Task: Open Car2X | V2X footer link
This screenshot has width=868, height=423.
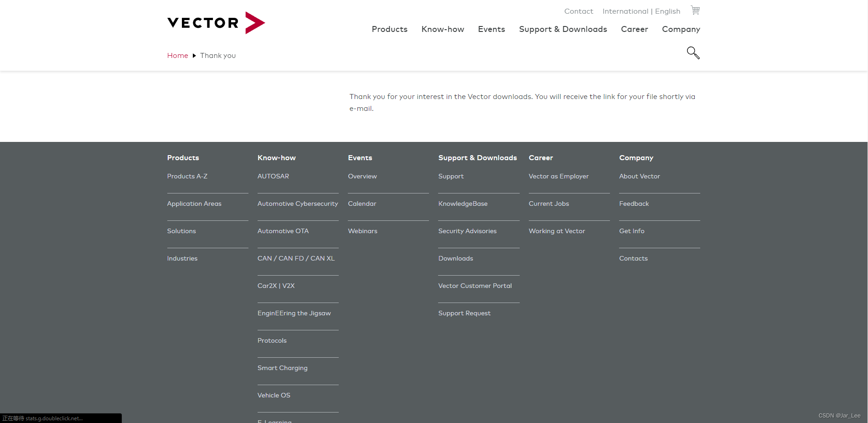Action: 276,286
